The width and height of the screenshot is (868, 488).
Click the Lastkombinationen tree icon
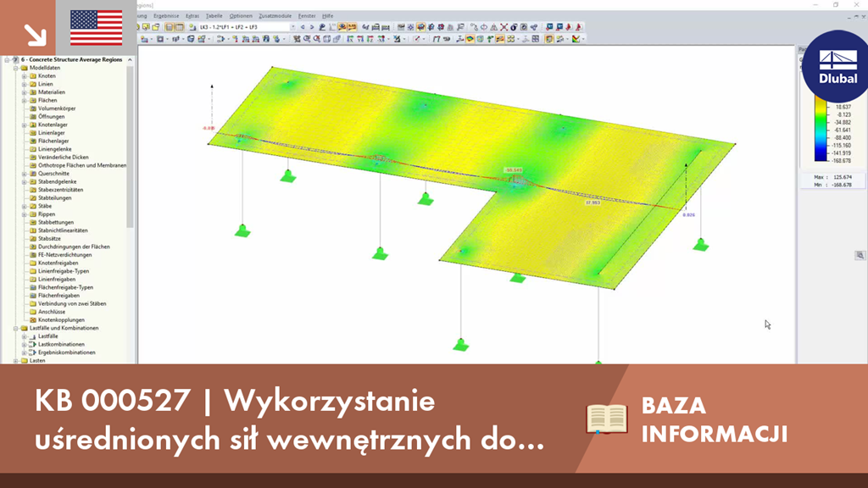33,344
